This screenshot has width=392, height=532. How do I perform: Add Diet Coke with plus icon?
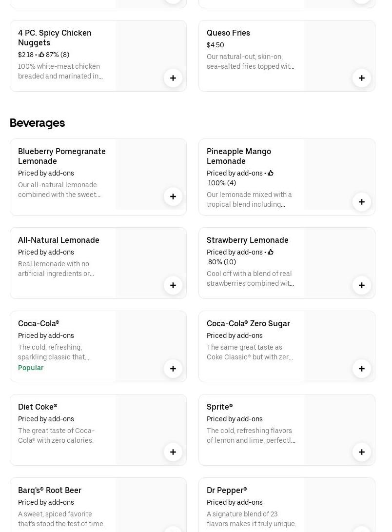click(173, 452)
